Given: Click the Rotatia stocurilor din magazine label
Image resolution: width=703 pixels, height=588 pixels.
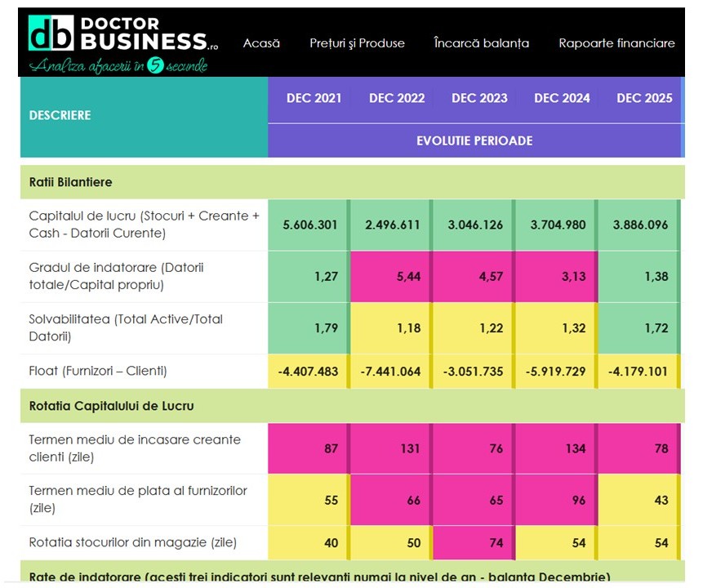Looking at the screenshot, I should point(132,542).
